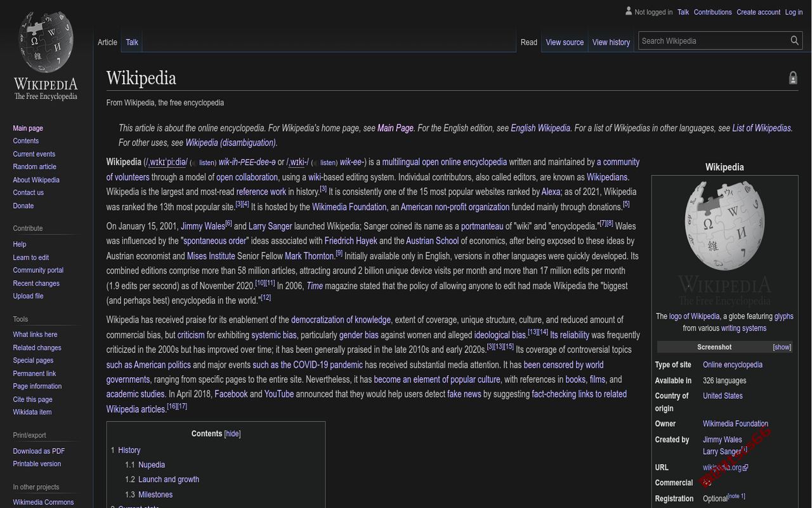Viewport: 812px width, 508px height.
Task: Show the Screenshot section in infobox
Action: click(782, 347)
